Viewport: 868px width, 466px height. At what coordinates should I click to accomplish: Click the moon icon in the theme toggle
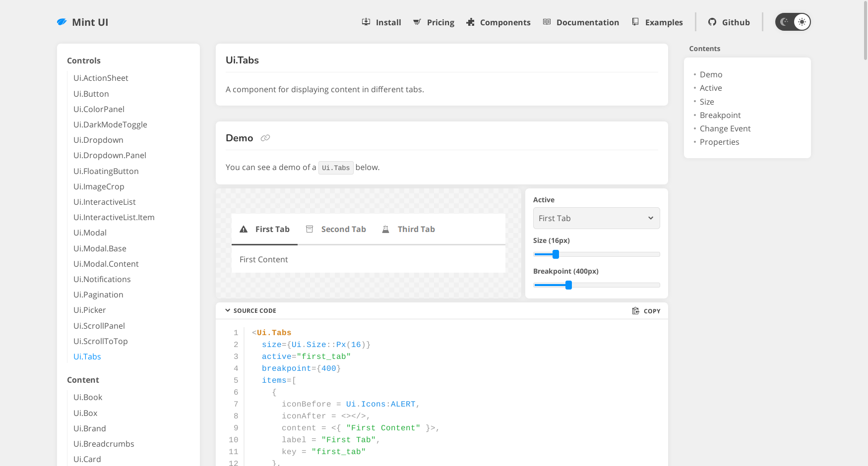(784, 21)
